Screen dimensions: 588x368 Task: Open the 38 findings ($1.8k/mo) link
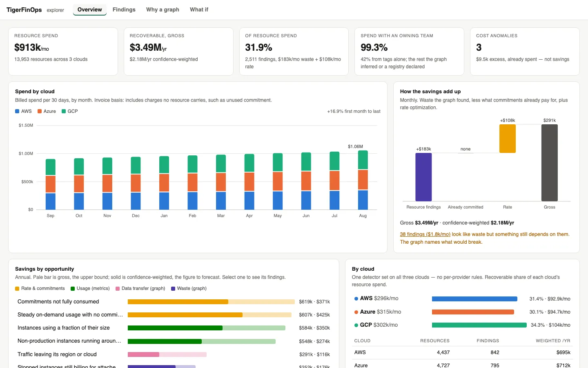[425, 234]
